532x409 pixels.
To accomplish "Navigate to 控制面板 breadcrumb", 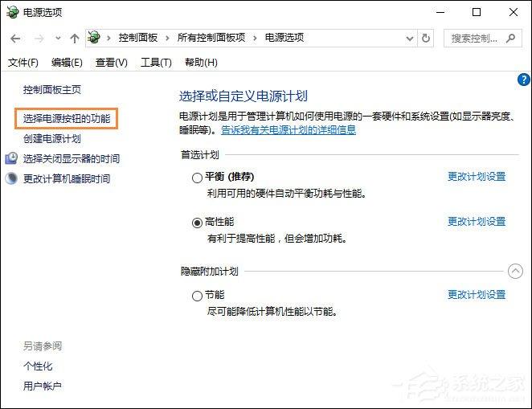I will pyautogui.click(x=137, y=38).
